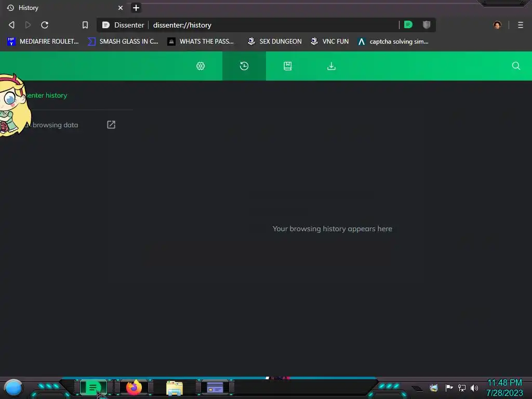The width and height of the screenshot is (532, 399).
Task: Open the captcha solving sim... bookmark
Action: point(394,42)
